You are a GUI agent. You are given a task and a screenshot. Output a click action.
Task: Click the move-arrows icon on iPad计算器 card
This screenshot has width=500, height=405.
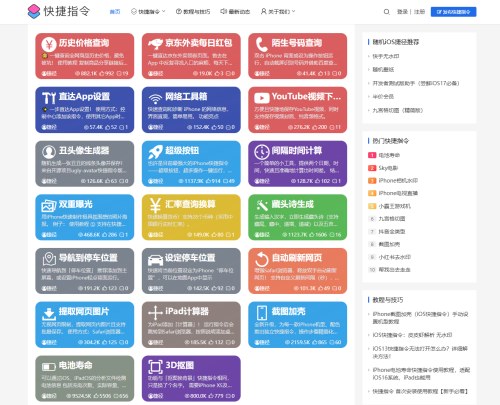point(155,313)
